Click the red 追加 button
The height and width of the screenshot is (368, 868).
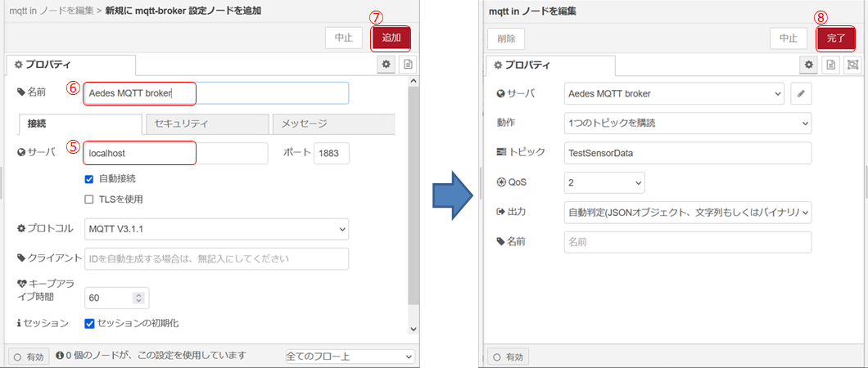coord(391,38)
